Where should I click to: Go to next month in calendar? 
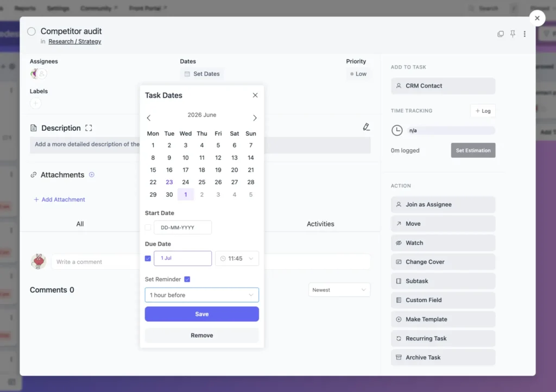pos(255,118)
